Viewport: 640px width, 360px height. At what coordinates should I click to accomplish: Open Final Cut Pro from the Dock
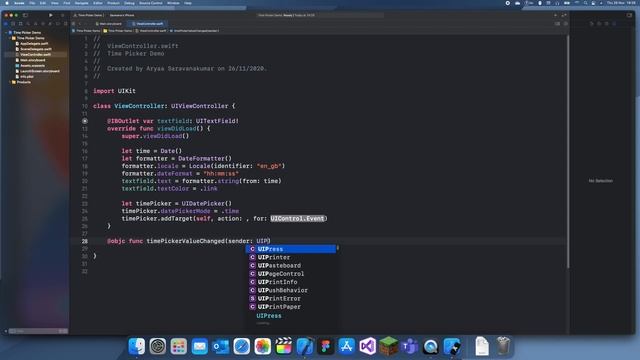[284, 346]
